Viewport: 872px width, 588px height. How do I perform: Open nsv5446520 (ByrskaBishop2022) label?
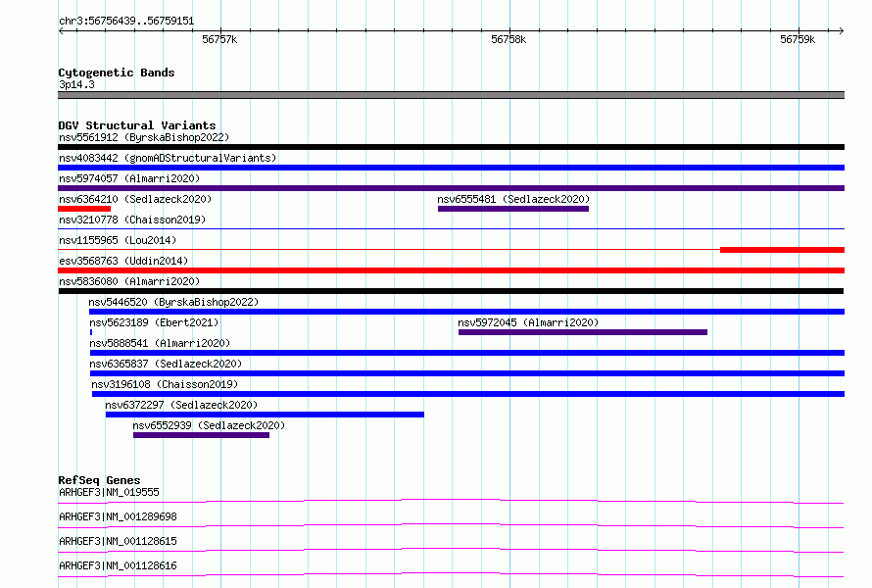173,302
